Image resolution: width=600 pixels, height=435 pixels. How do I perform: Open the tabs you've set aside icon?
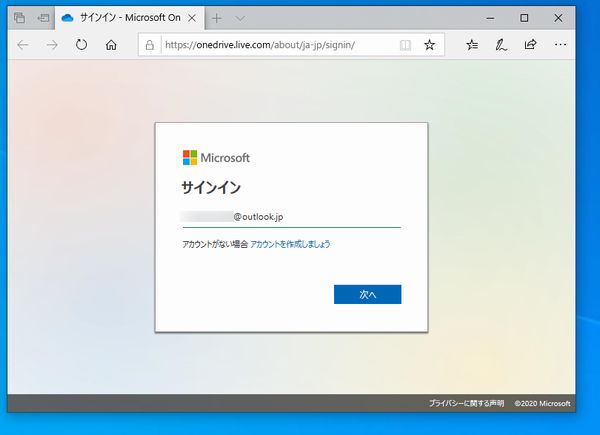point(19,18)
